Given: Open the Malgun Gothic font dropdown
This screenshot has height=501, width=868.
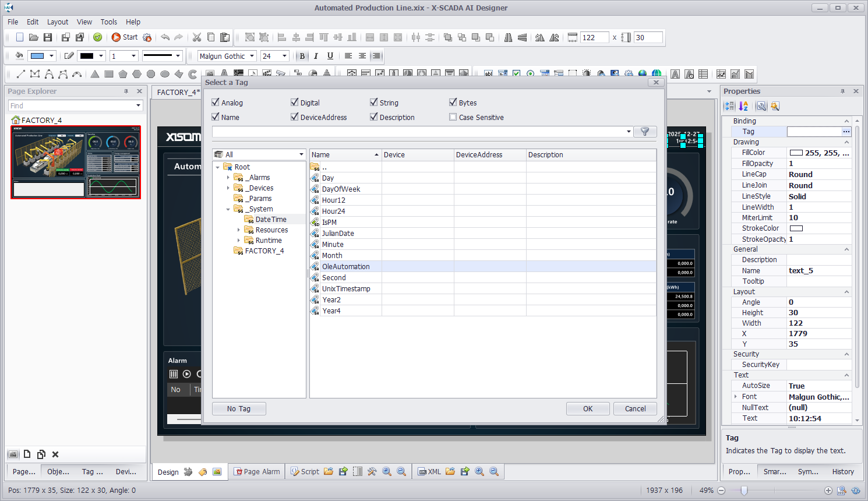Looking at the screenshot, I should click(252, 56).
